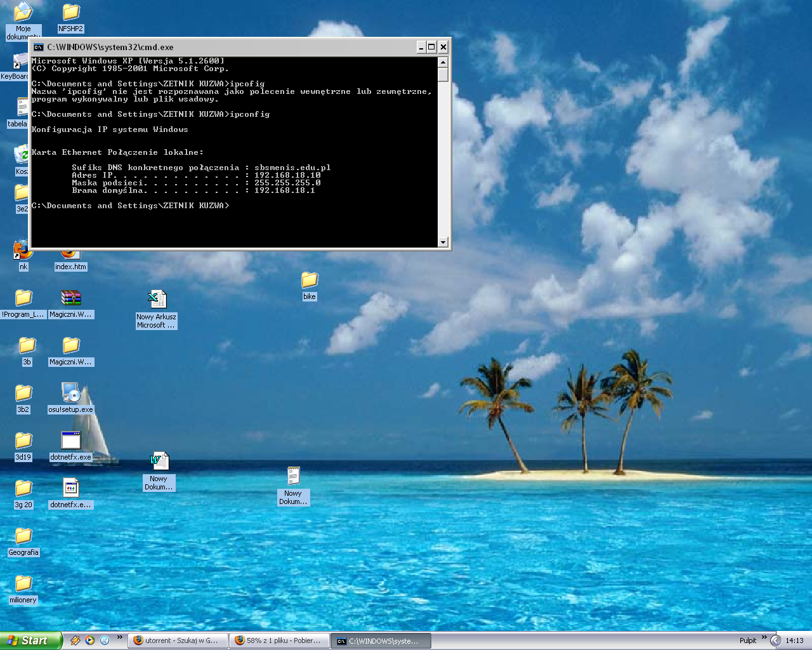Image resolution: width=812 pixels, height=650 pixels.
Task: Click the cmd scrollbar down arrow
Action: pyautogui.click(x=443, y=242)
